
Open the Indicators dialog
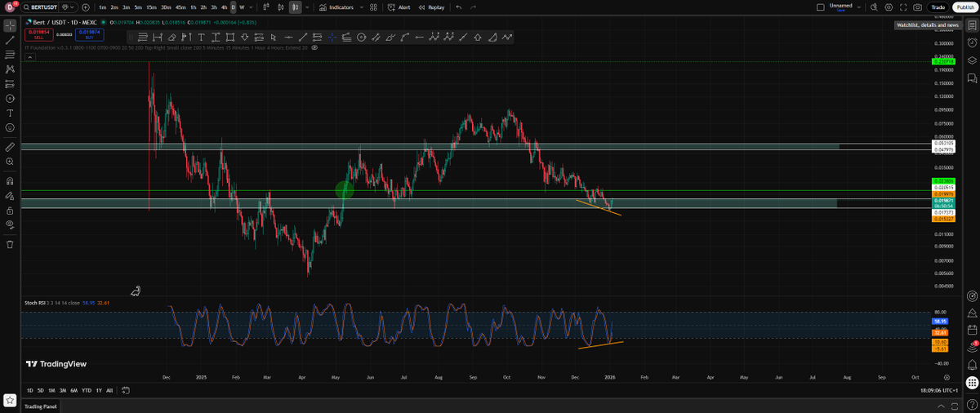(x=336, y=7)
